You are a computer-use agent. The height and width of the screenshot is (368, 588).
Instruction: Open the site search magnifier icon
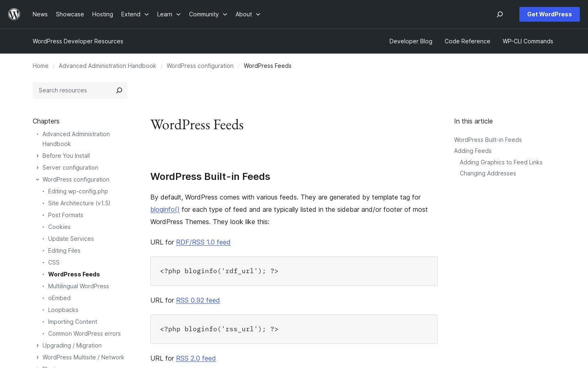tap(500, 14)
